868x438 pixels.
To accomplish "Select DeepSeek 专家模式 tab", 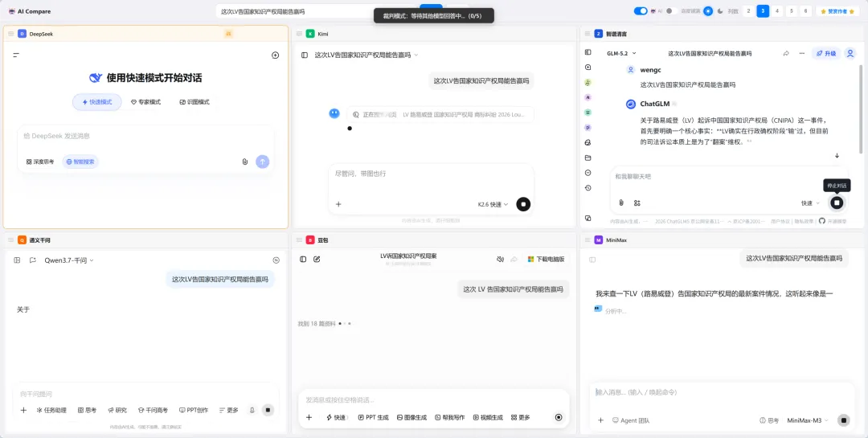I will tap(145, 102).
